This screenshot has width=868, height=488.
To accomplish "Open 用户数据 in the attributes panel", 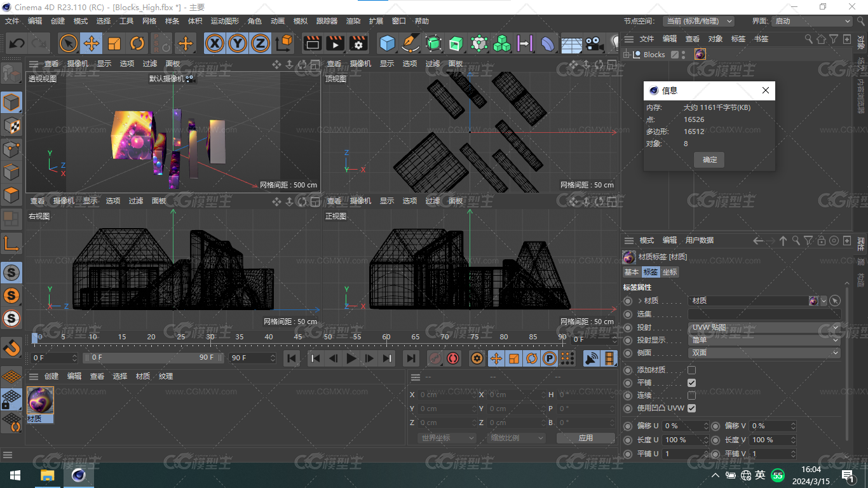I will click(x=700, y=240).
